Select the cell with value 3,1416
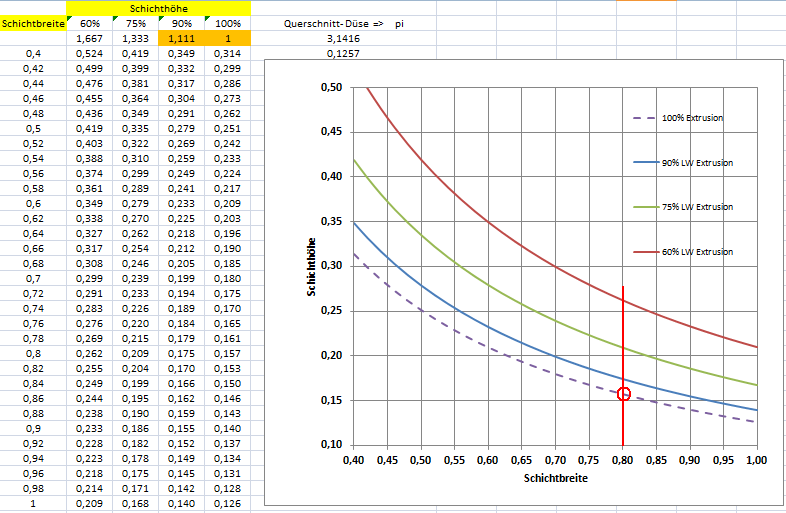The image size is (786, 513). coord(343,38)
